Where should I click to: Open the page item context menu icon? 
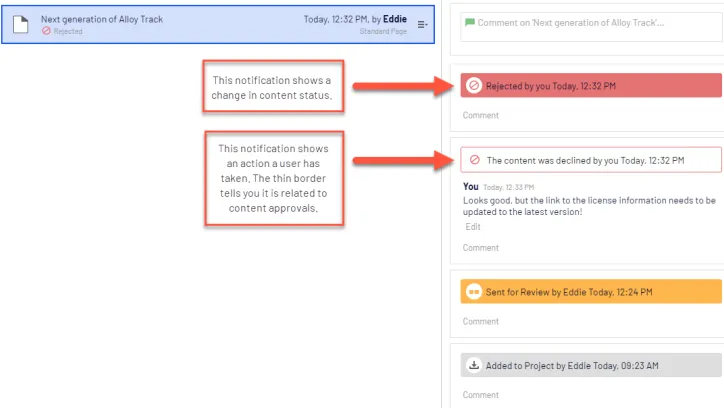click(x=422, y=24)
